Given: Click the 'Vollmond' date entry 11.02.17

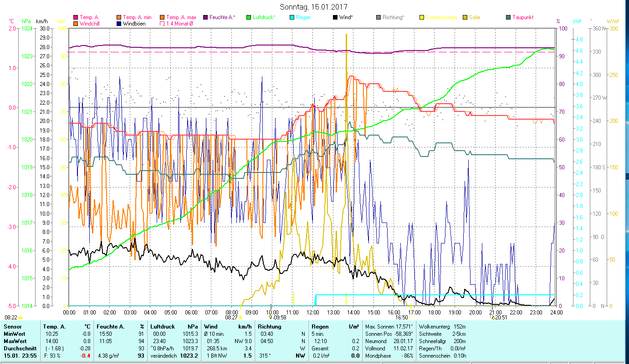Looking at the screenshot, I should 389,349.
